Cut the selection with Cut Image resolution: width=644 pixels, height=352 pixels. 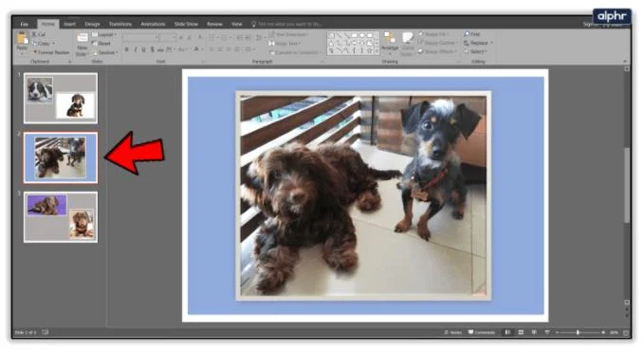point(39,34)
